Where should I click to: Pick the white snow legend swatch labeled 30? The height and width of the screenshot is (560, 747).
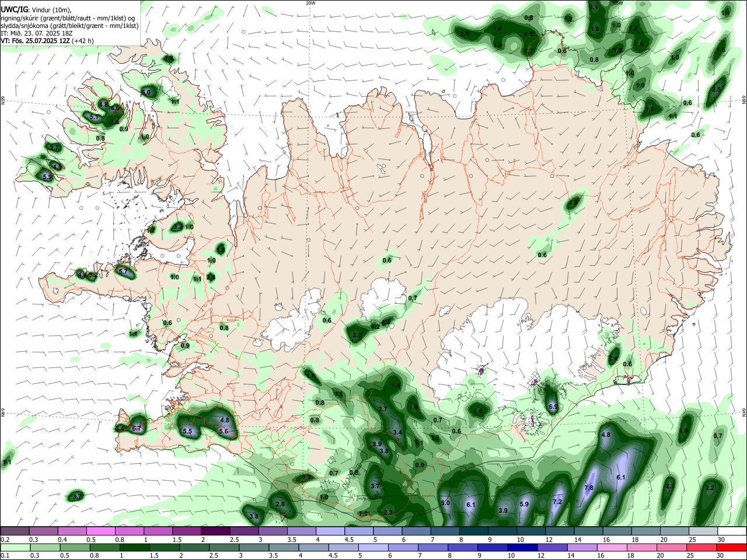[731, 531]
